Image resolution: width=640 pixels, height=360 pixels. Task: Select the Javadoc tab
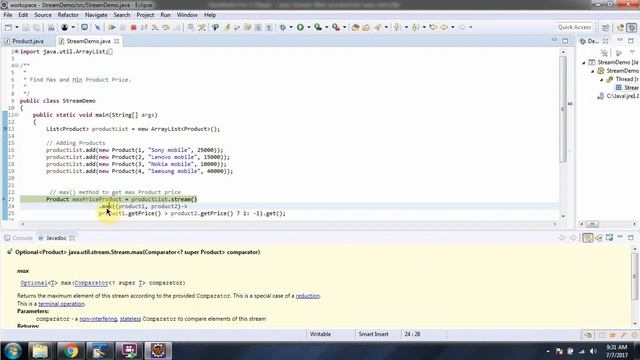pos(56,238)
